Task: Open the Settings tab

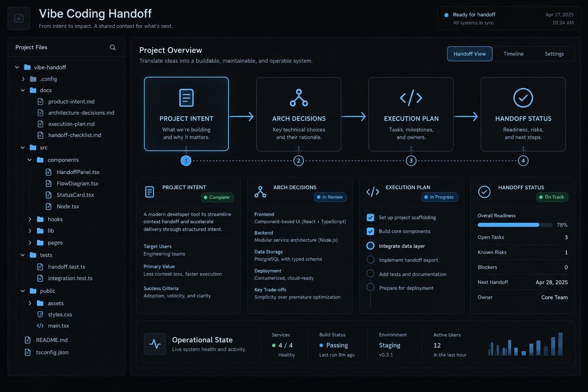Action: (x=554, y=54)
